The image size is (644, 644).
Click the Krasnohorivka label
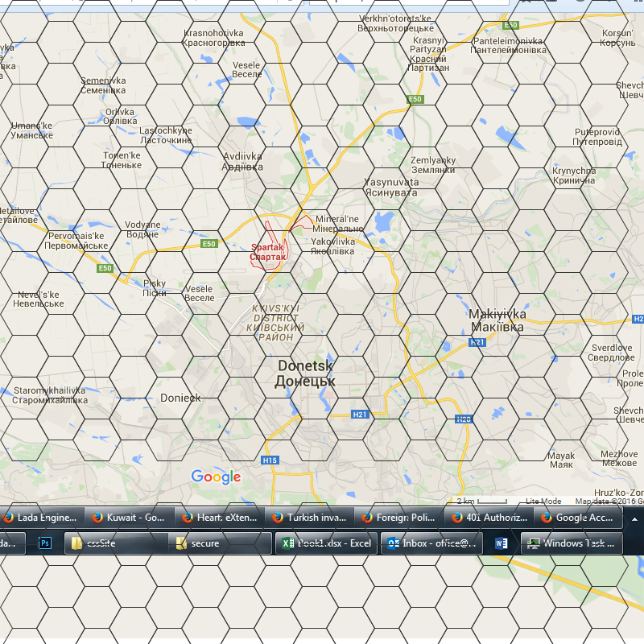(213, 38)
